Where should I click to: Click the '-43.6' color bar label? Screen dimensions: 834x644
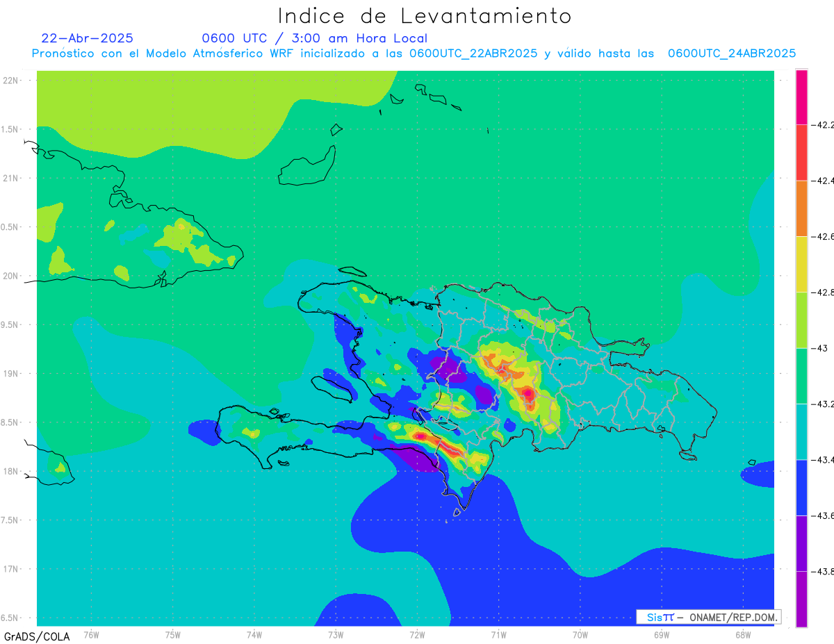pos(824,515)
